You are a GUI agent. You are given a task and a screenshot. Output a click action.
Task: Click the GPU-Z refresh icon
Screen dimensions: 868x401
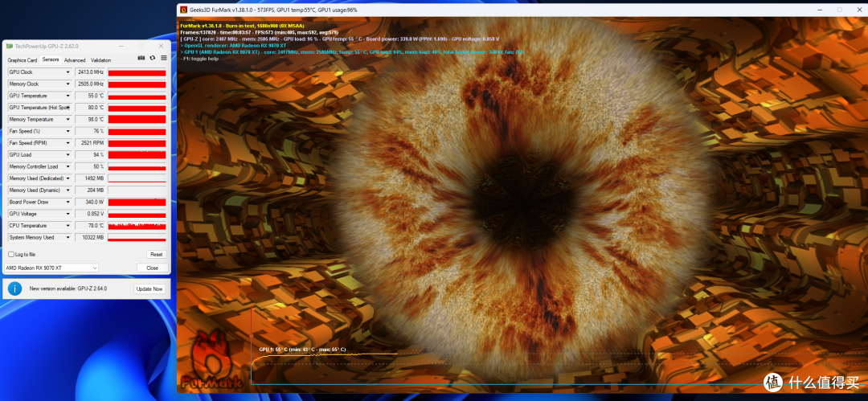tap(152, 58)
